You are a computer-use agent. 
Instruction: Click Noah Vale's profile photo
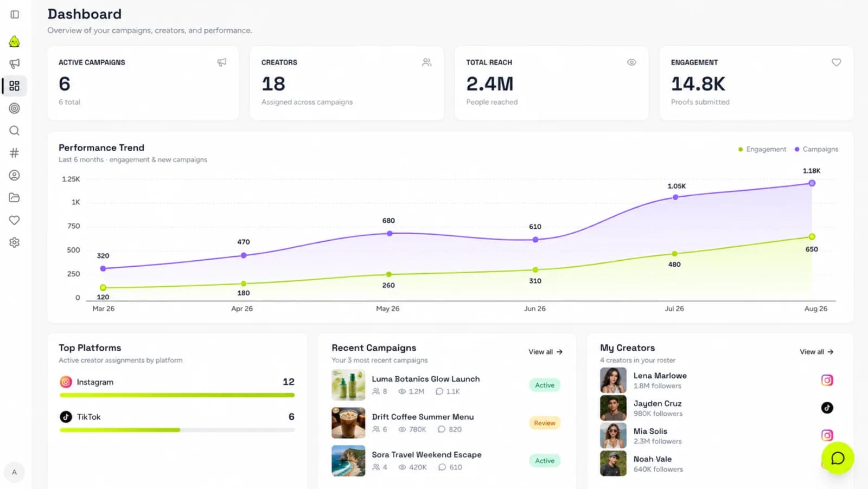click(613, 464)
